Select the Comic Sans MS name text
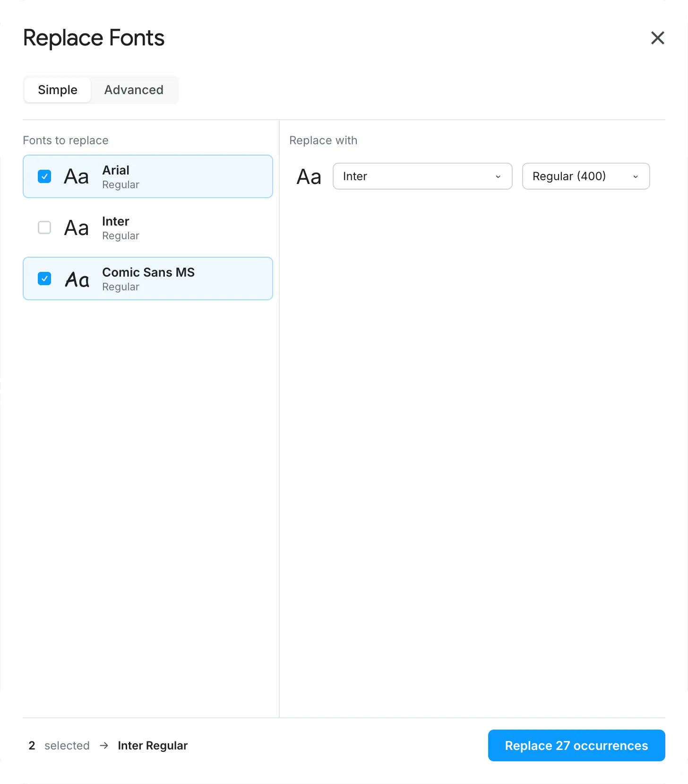Viewport: 688px width, 784px height. point(148,272)
